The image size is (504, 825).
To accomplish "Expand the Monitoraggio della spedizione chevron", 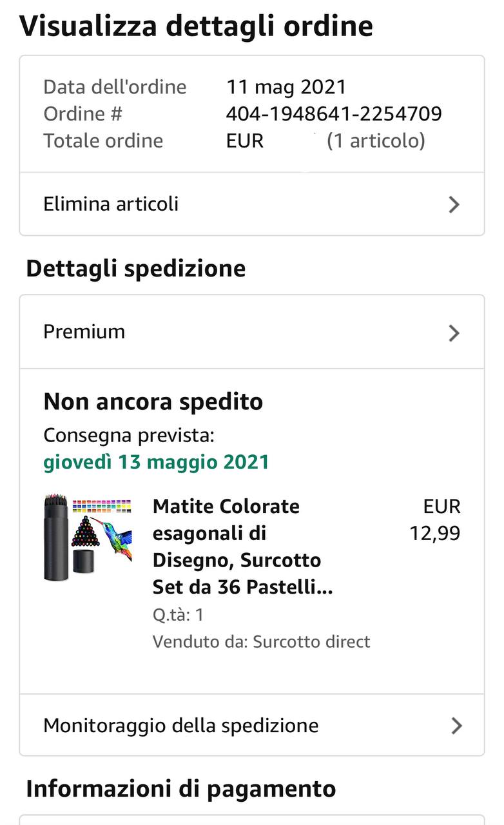I will pos(456,726).
